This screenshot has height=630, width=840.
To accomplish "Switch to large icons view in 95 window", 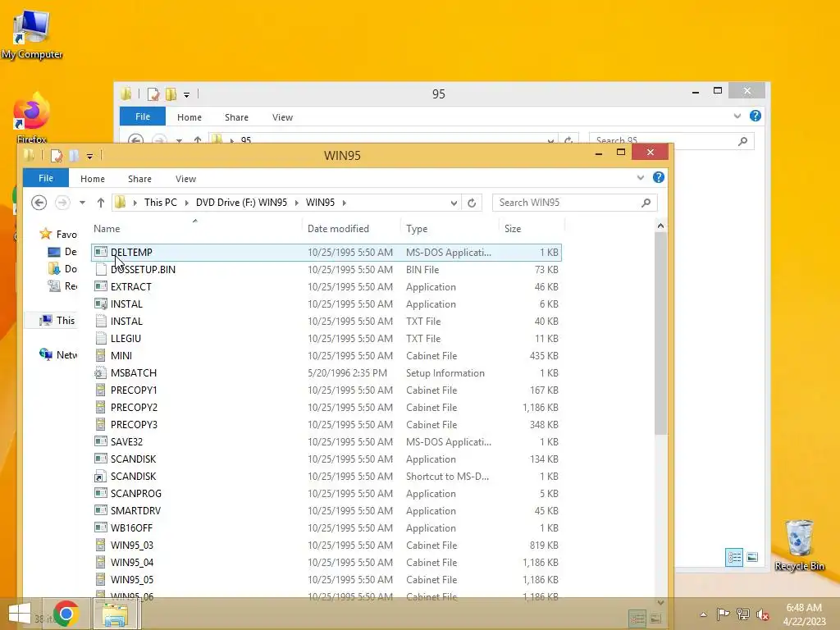I will click(x=752, y=558).
